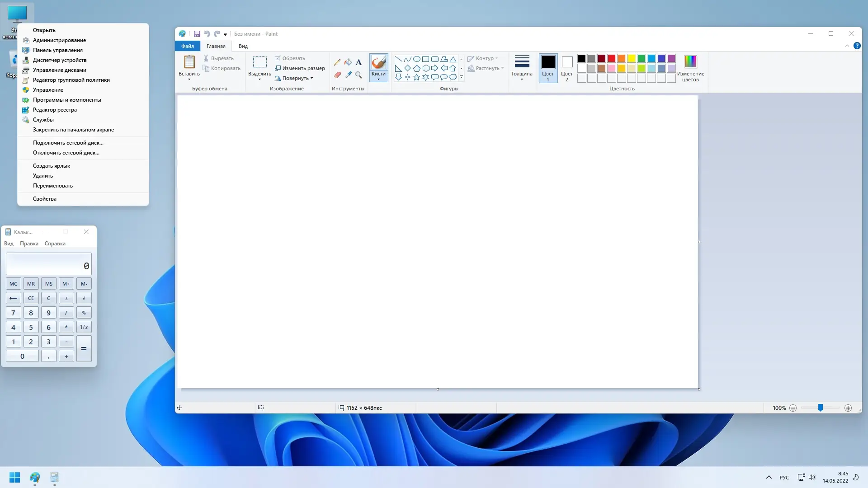Select the Magnifier tool
Image resolution: width=868 pixels, height=488 pixels.
pyautogui.click(x=359, y=75)
